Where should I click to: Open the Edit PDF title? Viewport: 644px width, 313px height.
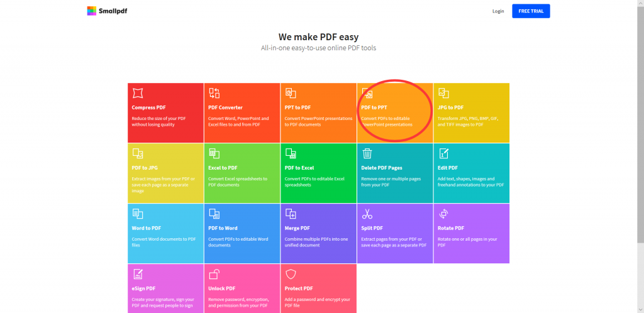click(447, 168)
